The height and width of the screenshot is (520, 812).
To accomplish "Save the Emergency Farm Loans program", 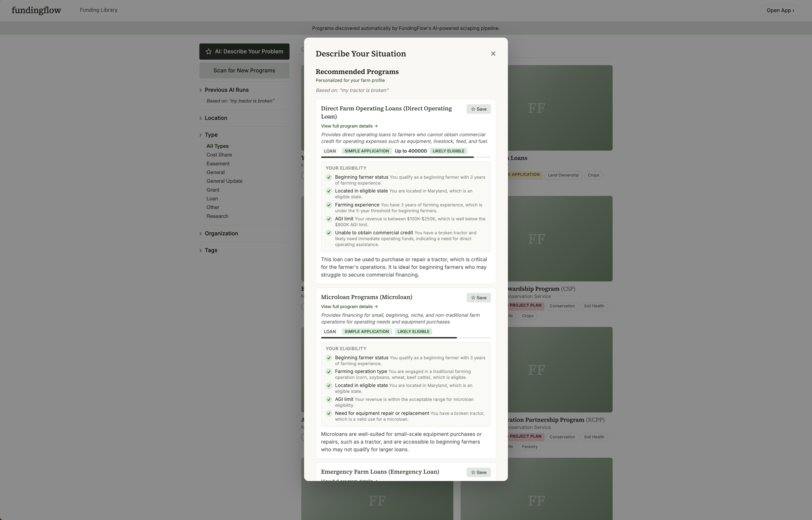I will [478, 472].
